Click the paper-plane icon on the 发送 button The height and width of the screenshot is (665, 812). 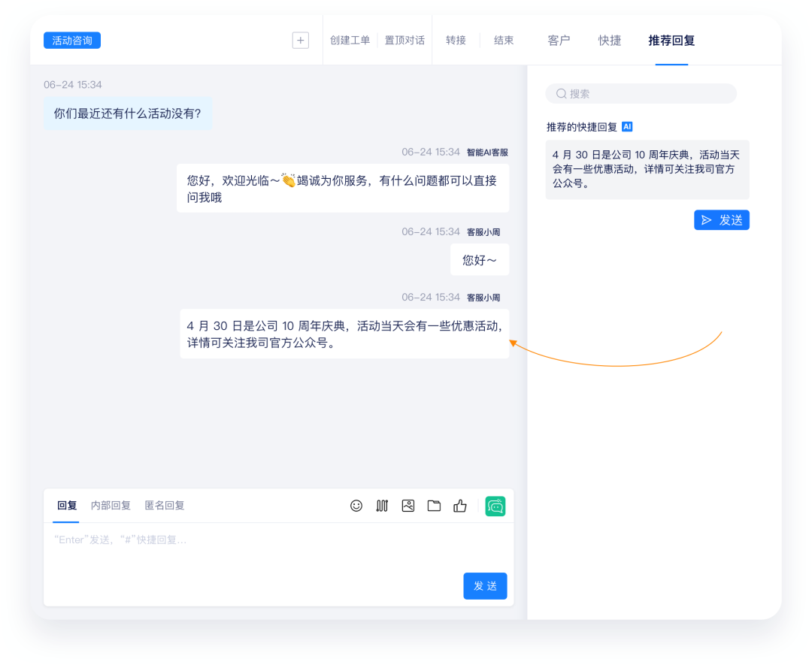705,220
